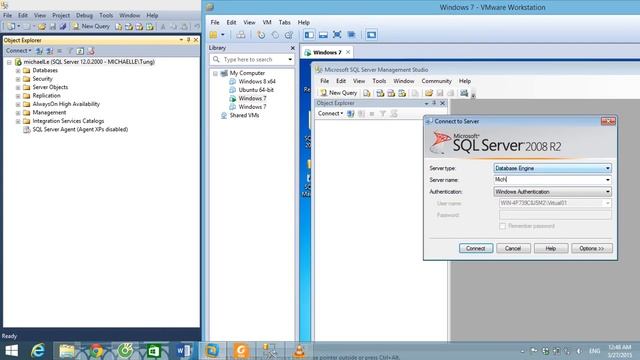This screenshot has width=640, height=360.
Task: Toggle thumbnail bar icon in VMware toolbar
Action: [x=323, y=35]
